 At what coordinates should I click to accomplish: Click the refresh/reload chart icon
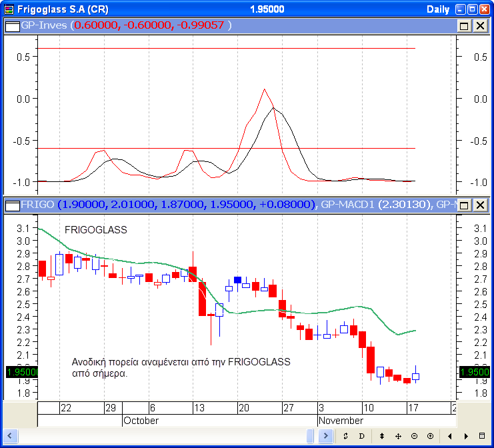[345, 436]
